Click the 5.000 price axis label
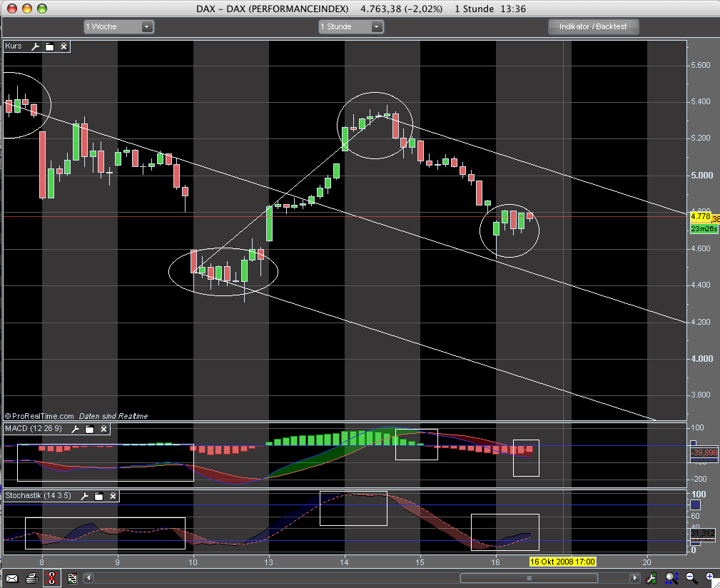This screenshot has width=720, height=588. click(702, 176)
